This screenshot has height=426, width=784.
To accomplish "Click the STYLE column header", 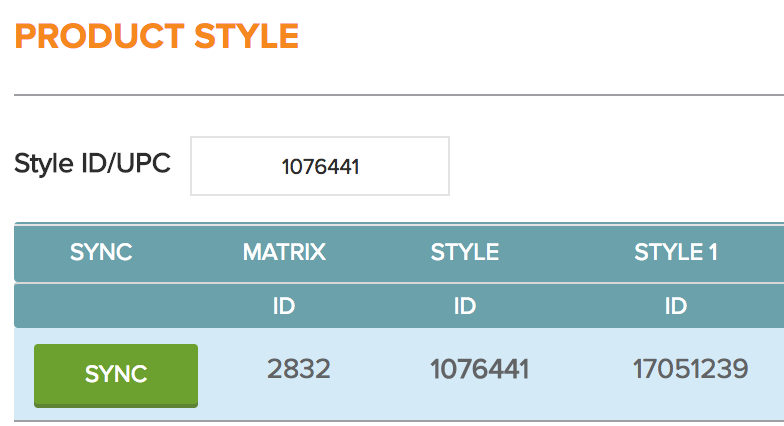I will pos(464,253).
